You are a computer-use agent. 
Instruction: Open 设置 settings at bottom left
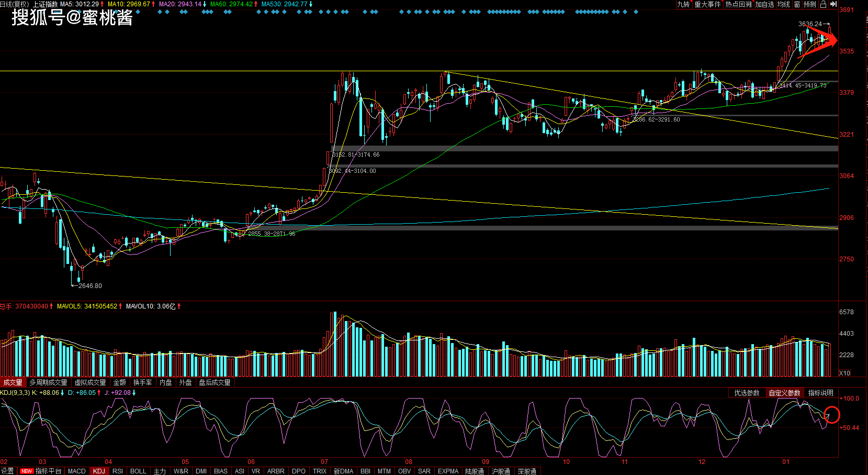[x=7, y=471]
